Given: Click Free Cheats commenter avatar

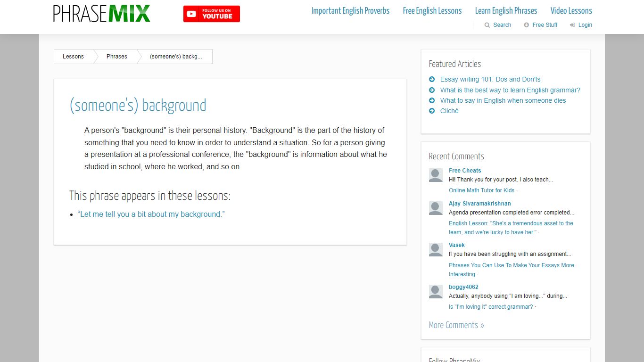Looking at the screenshot, I should click(x=436, y=175).
